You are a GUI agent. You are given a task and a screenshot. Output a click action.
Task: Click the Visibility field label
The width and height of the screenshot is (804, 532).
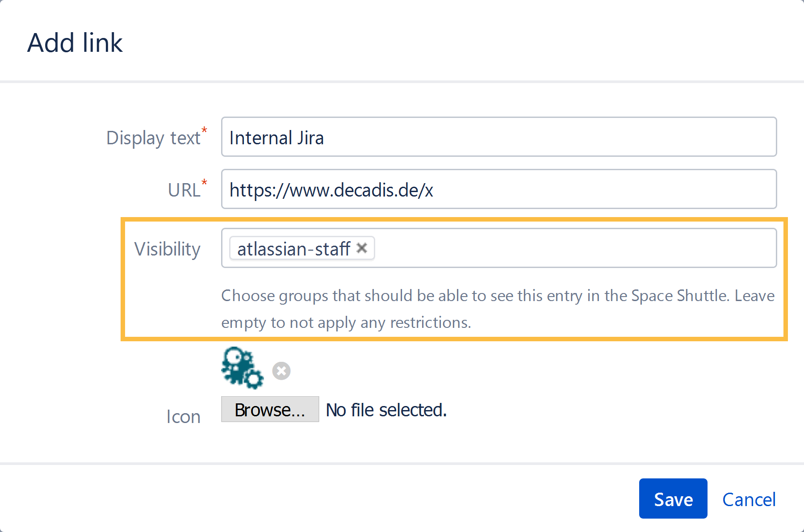(x=168, y=249)
